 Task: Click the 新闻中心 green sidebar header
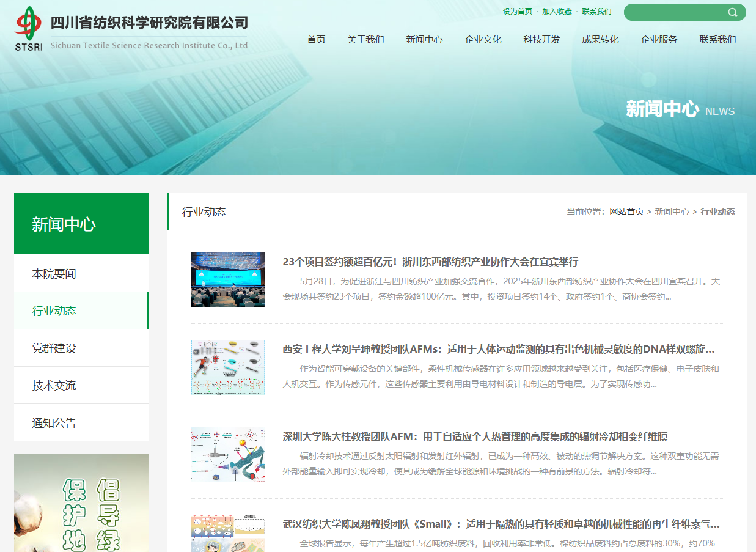coord(81,224)
